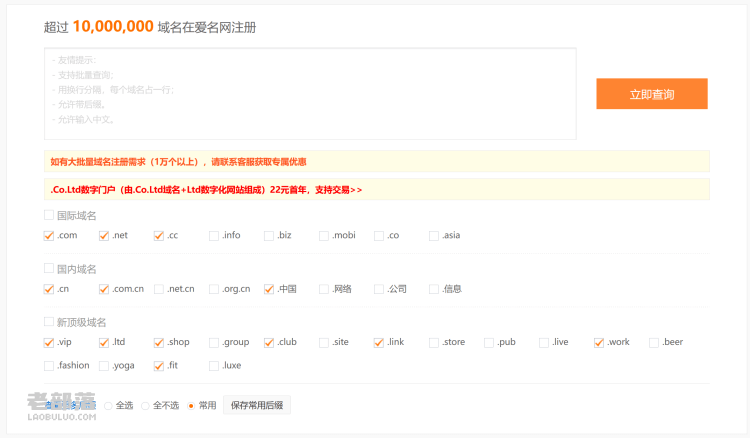The height and width of the screenshot is (438, 750).
Task: Uncheck the .cn checkbox
Action: 49,289
